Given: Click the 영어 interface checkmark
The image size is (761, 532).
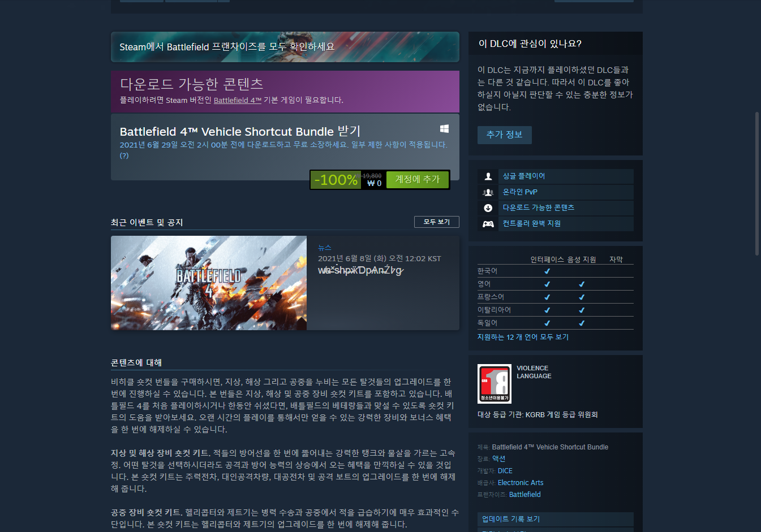Looking at the screenshot, I should click(547, 284).
